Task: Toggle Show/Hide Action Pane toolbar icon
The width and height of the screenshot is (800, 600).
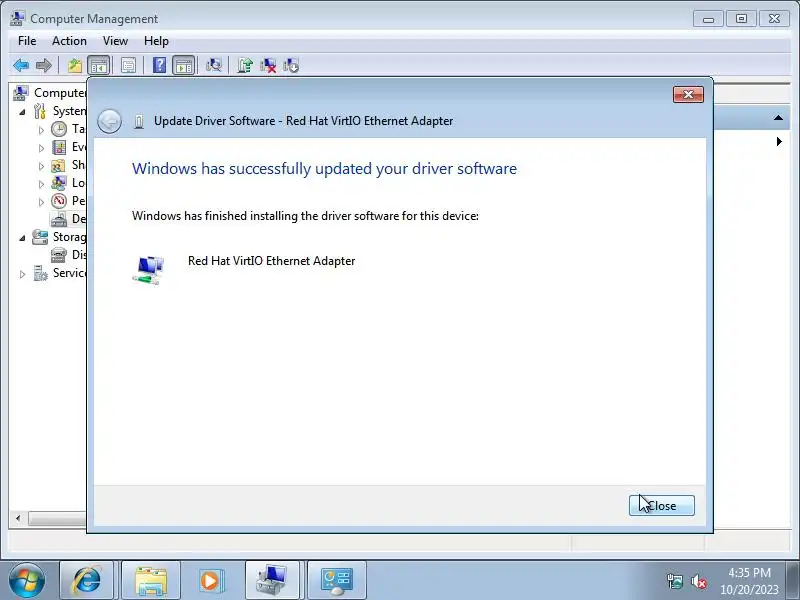Action: (x=183, y=65)
